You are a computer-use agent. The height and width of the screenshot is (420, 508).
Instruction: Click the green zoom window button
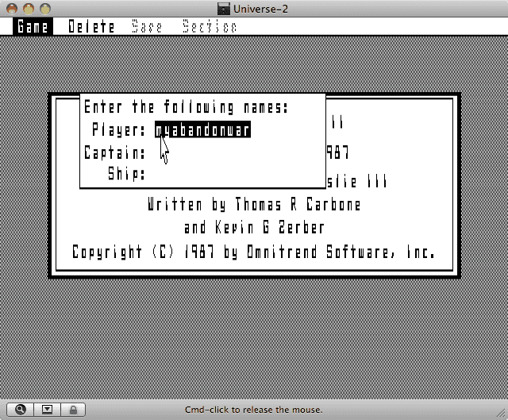pos(45,9)
